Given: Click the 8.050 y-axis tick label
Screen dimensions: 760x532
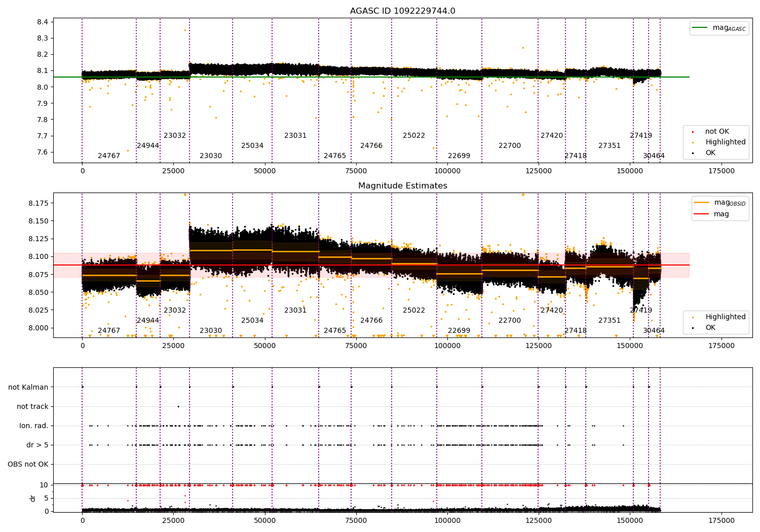Looking at the screenshot, I should point(39,292).
